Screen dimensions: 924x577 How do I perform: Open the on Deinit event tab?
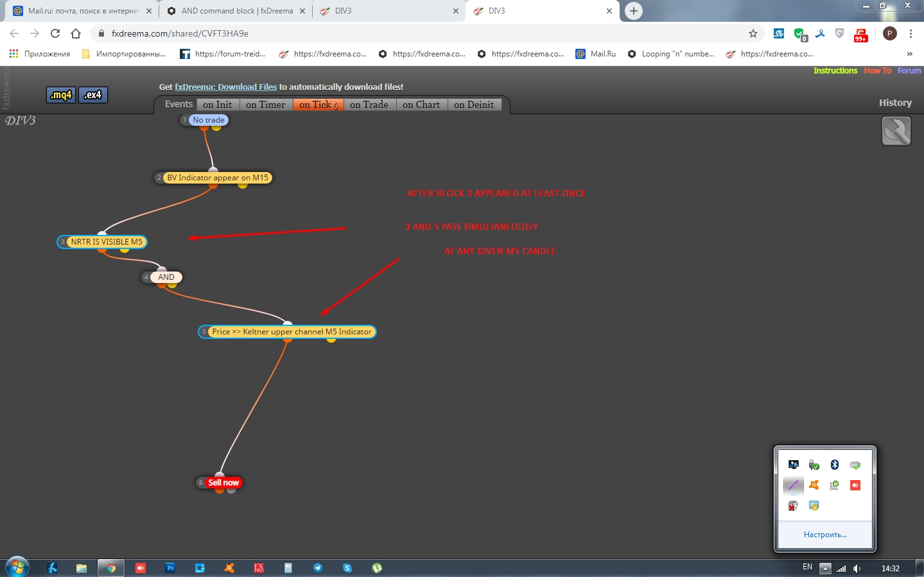click(474, 105)
